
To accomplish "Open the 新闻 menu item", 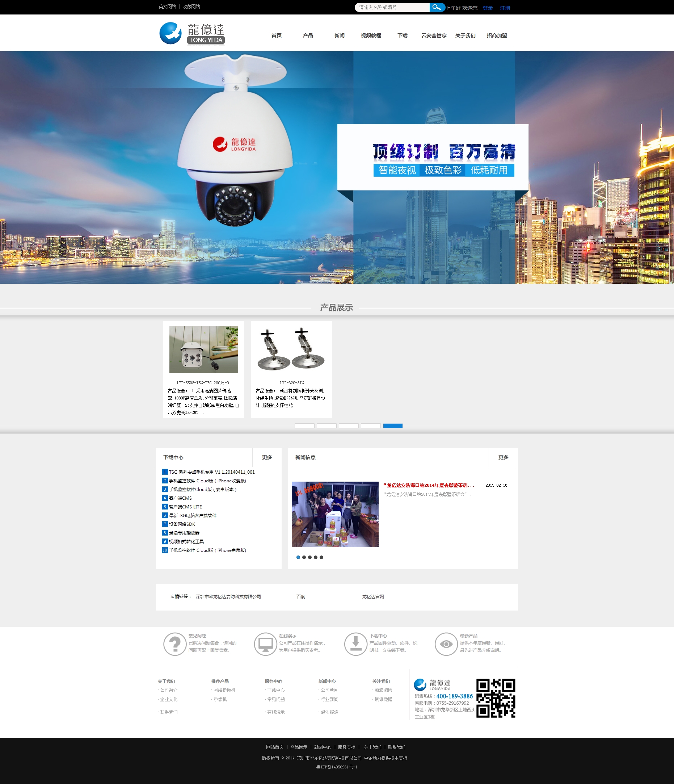I will [x=339, y=35].
